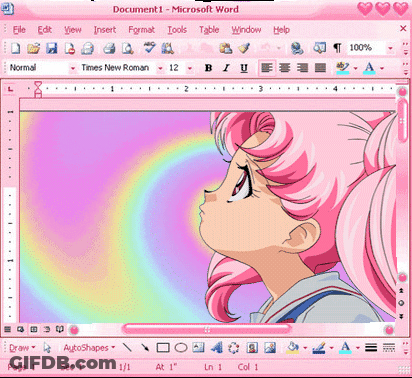Click the tab-stop selector at ruler corner

(x=11, y=89)
